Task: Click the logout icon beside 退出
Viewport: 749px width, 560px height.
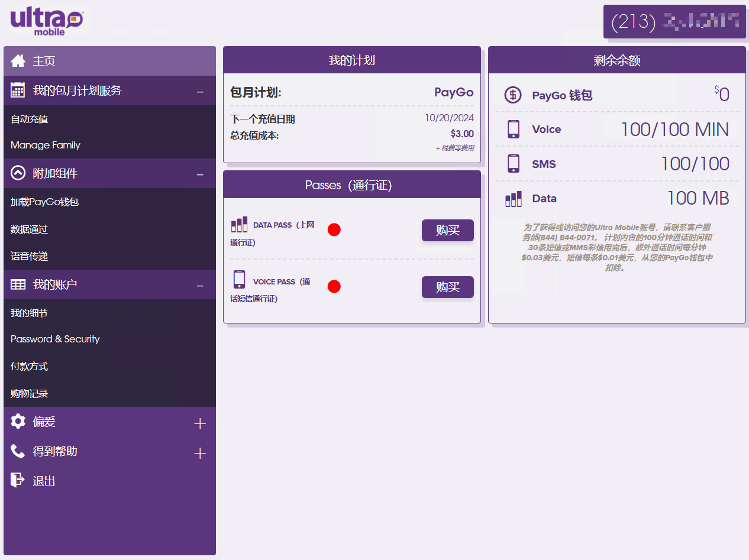Action: click(18, 480)
